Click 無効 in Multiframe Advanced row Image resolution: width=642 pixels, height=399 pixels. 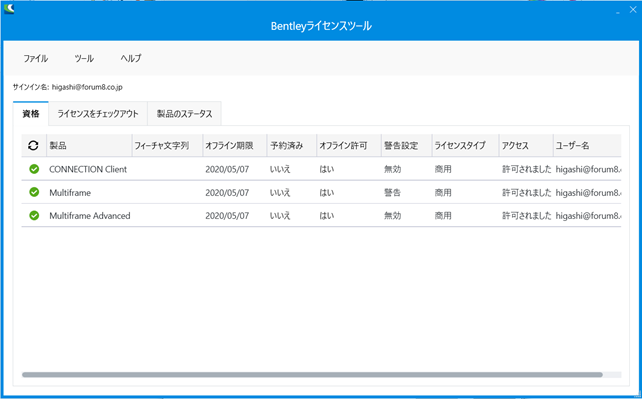(x=392, y=216)
